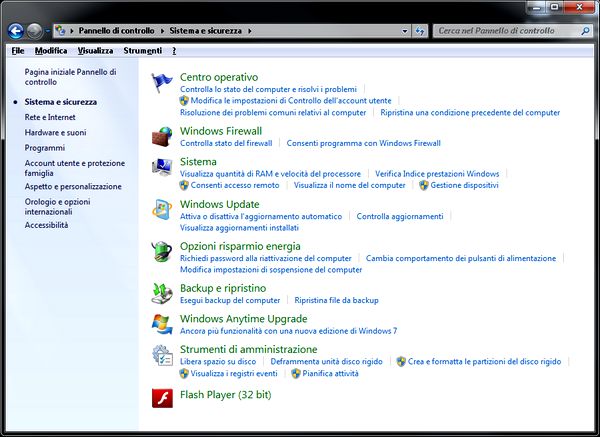The image size is (600, 437).
Task: Click the search magnifier icon
Action: point(585,31)
